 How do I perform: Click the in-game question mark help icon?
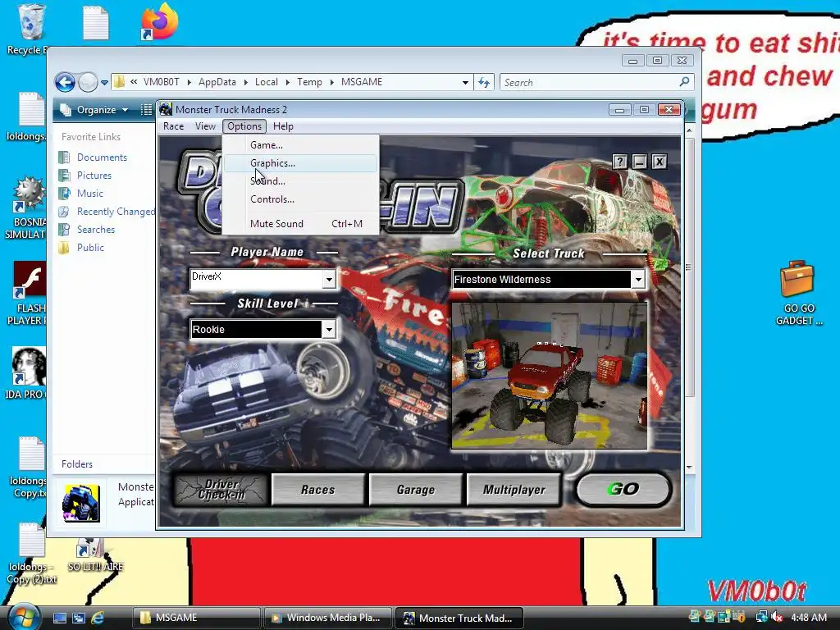coord(620,162)
